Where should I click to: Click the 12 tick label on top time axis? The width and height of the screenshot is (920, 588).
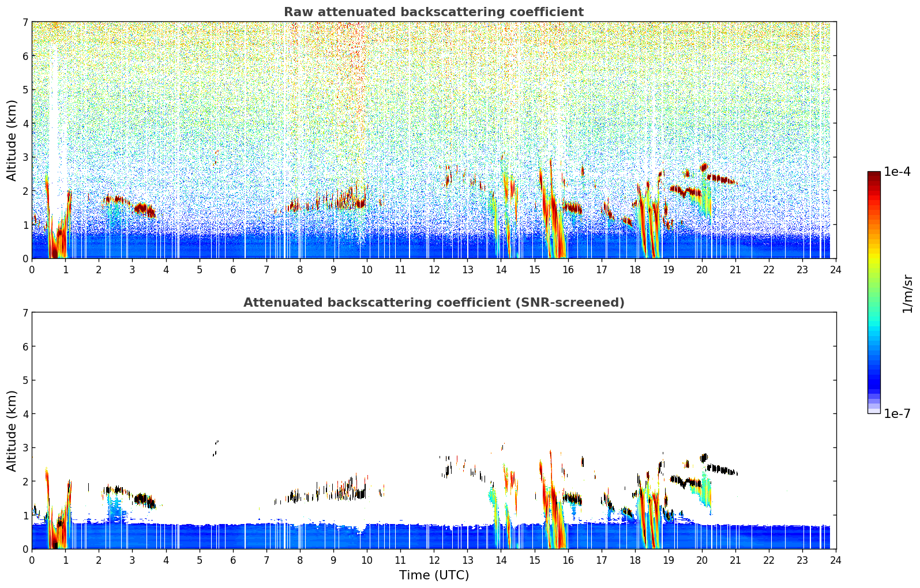(434, 269)
